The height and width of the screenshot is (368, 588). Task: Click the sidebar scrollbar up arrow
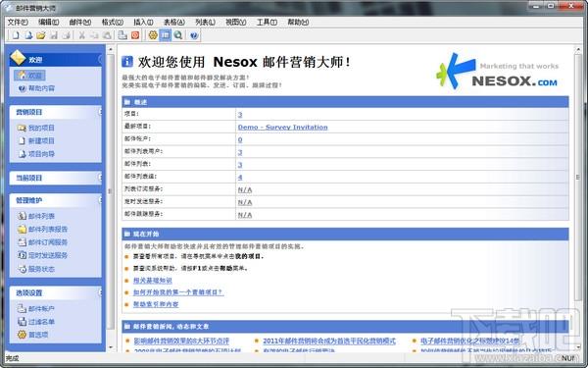111,49
